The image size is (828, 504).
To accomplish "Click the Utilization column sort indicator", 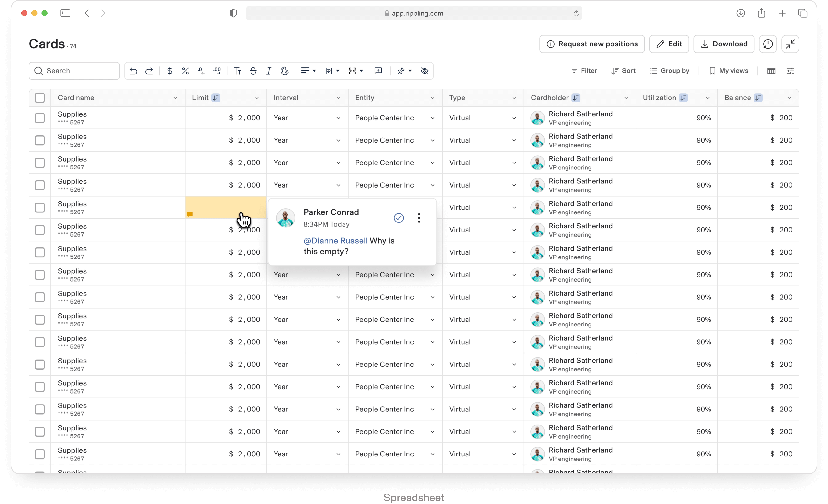I will 684,98.
